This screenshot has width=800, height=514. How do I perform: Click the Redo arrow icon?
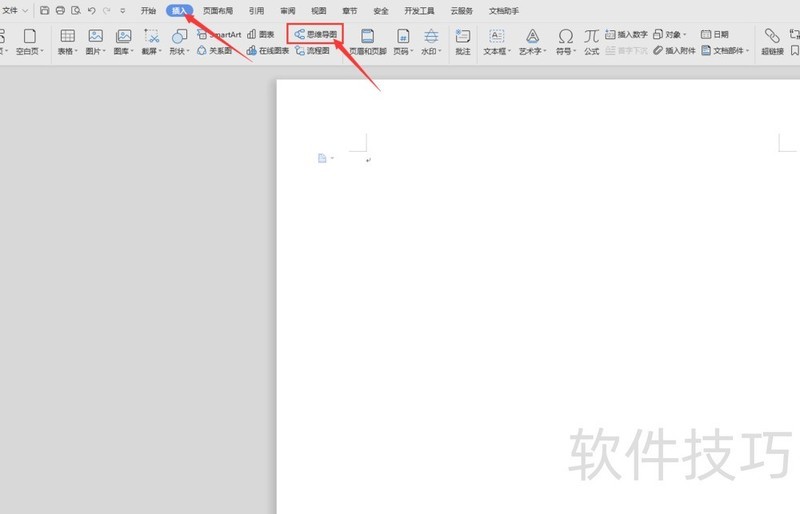107,10
